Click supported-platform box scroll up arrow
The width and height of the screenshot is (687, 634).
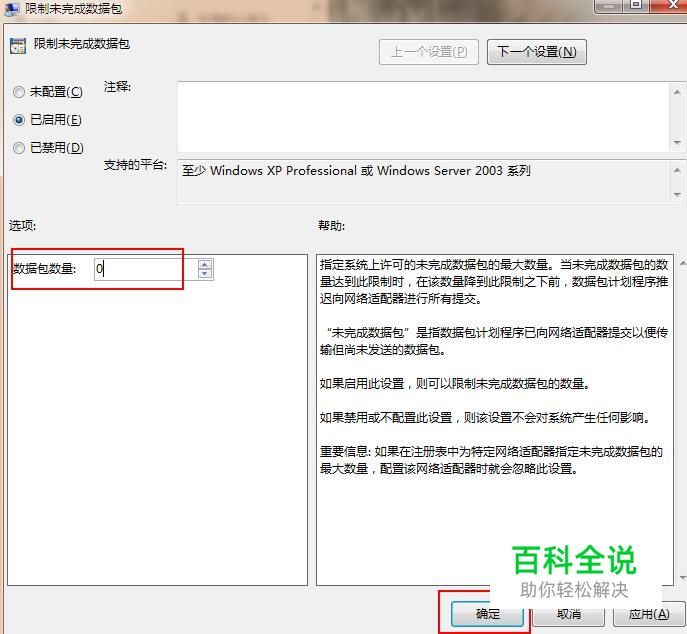pyautogui.click(x=677, y=170)
